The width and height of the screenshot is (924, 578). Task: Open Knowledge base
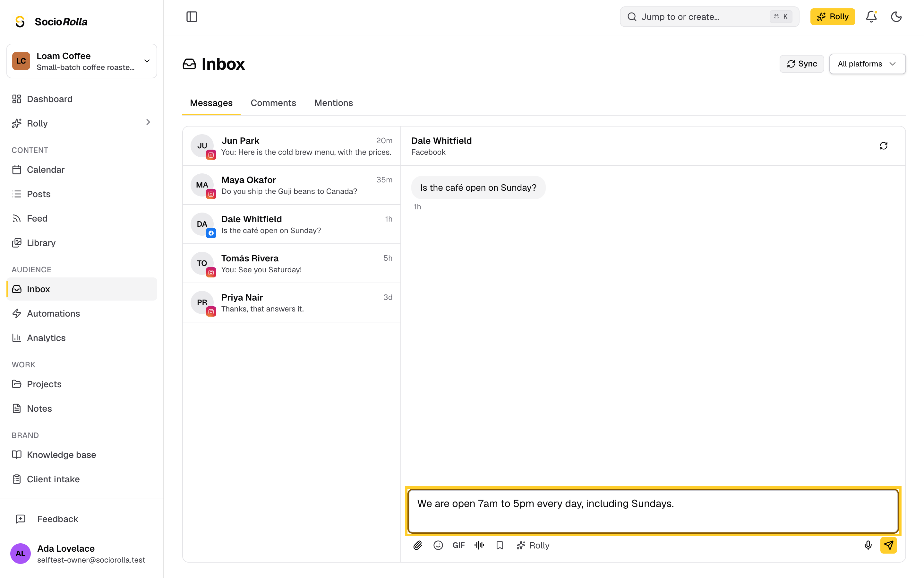pyautogui.click(x=82, y=455)
